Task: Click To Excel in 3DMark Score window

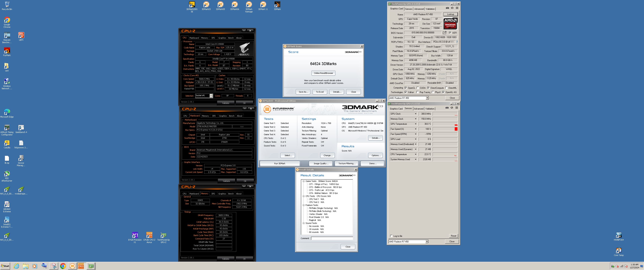Action: 320,92
